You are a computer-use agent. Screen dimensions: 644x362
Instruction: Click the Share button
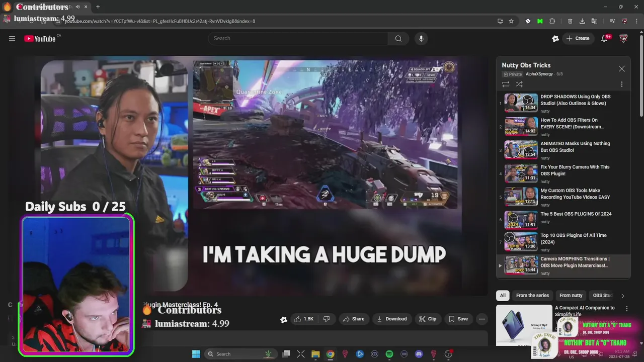353,319
